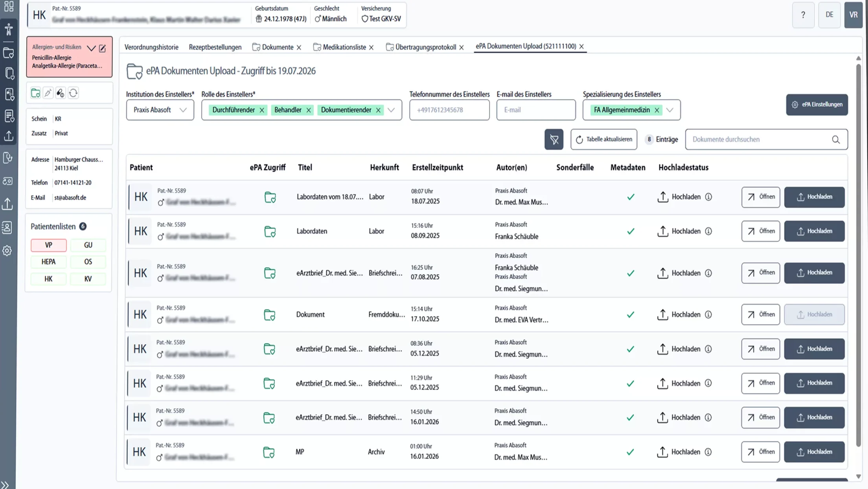The image size is (868, 489).
Task: Upload the MP archive document
Action: [814, 452]
